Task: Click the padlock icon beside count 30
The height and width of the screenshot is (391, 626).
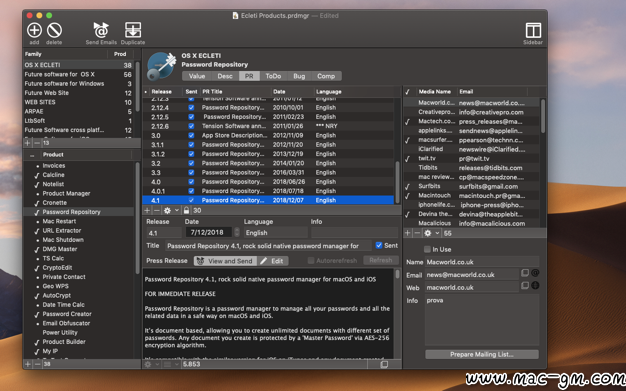Action: point(186,210)
